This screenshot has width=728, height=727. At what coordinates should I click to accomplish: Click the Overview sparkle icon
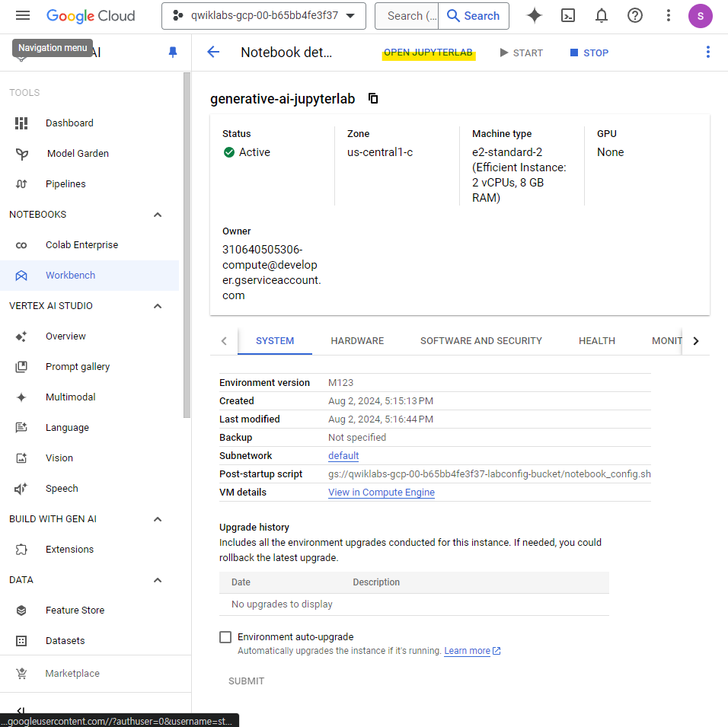click(21, 336)
